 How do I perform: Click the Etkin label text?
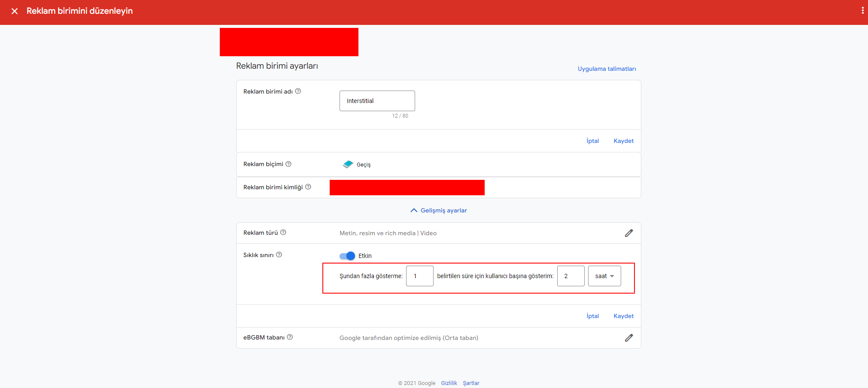365,256
